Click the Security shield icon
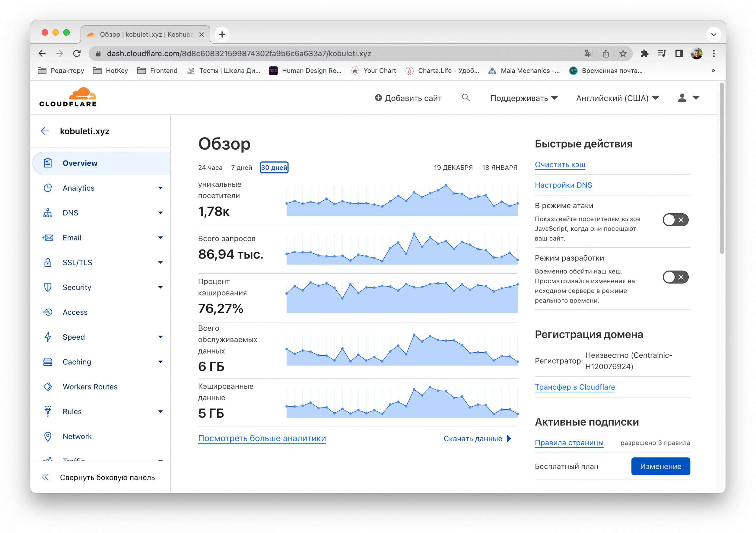756x533 pixels. [x=48, y=287]
